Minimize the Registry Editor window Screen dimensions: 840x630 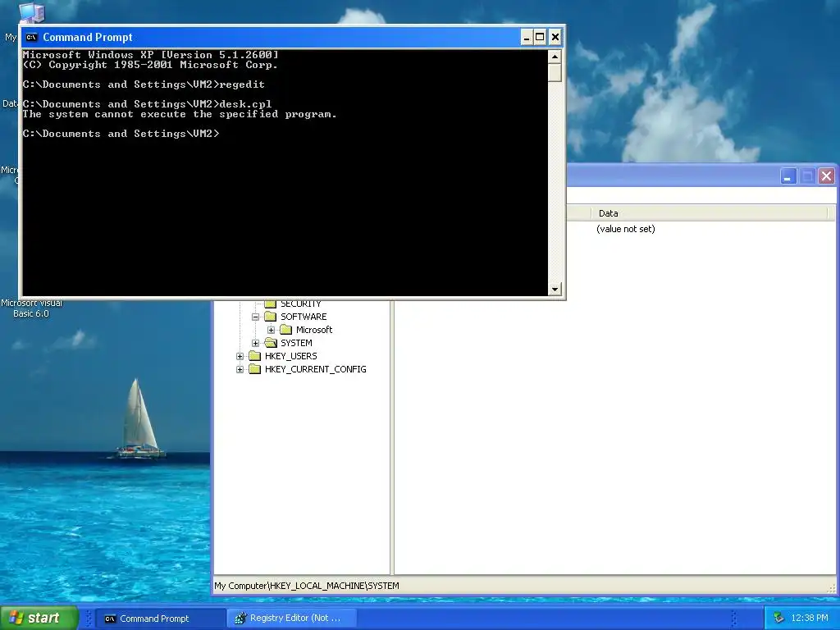(x=788, y=176)
